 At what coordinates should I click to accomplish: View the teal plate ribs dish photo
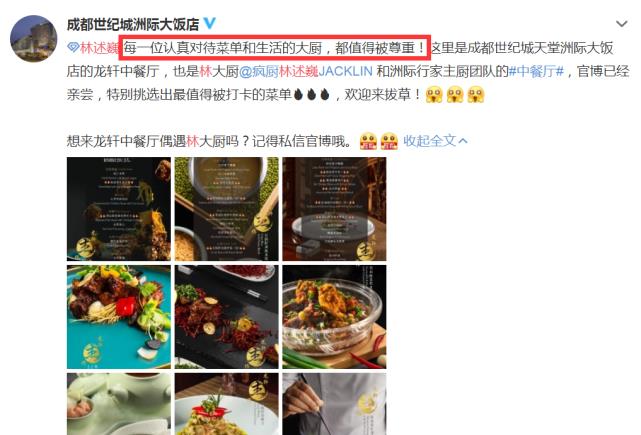[119, 317]
